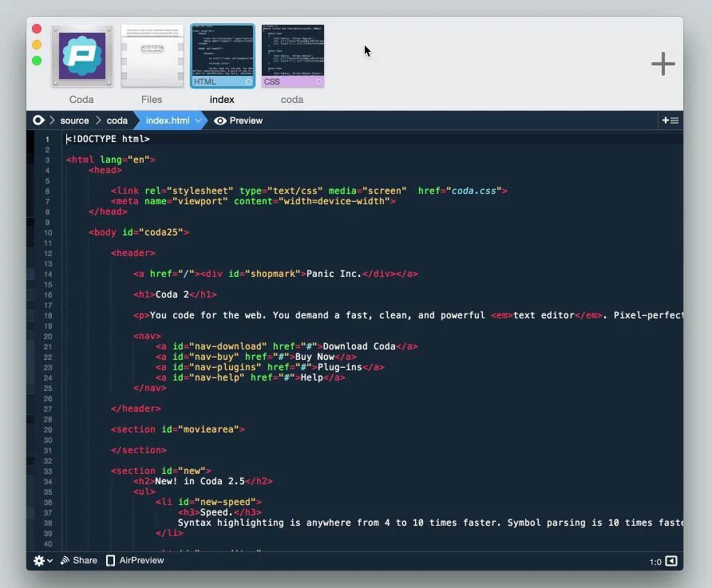Image resolution: width=712 pixels, height=588 pixels.
Task: Click the Files tab label
Action: tap(152, 100)
